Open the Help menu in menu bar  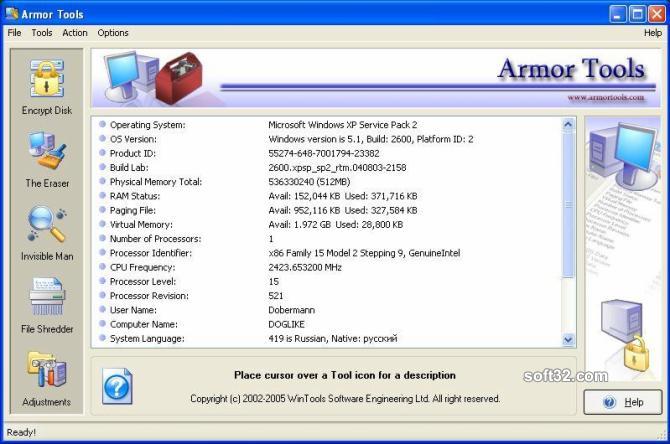653,32
